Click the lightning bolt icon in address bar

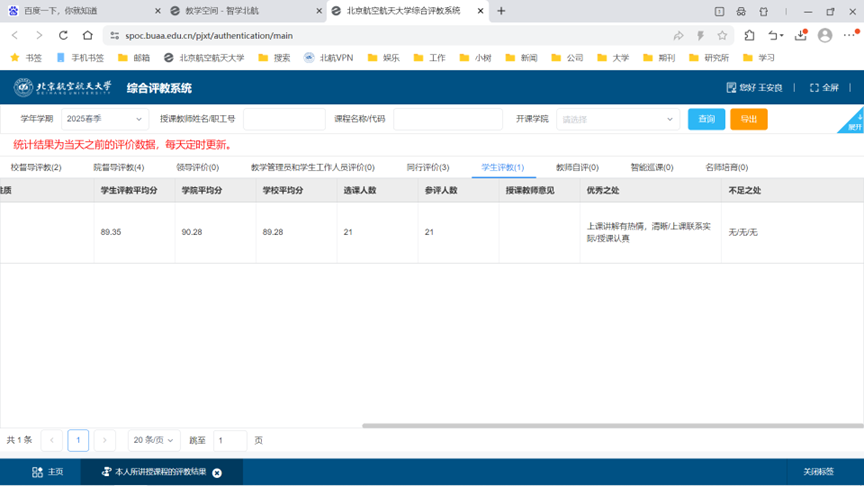pos(700,36)
